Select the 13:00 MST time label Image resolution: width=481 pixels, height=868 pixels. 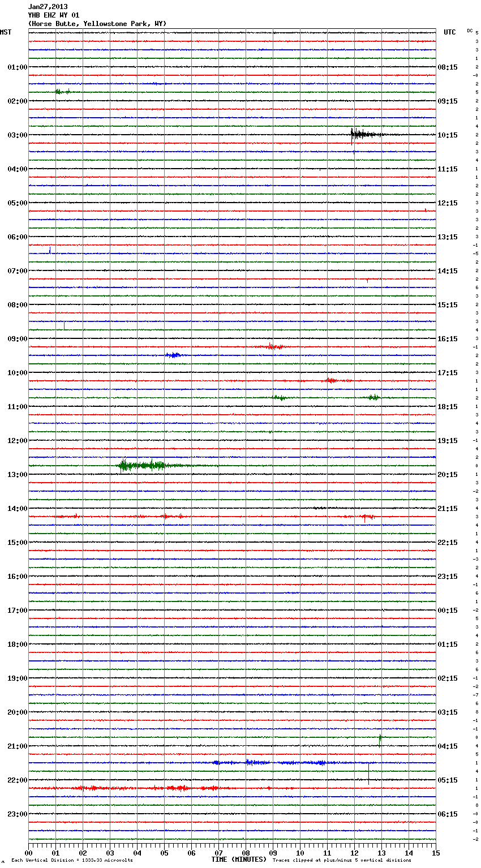point(18,475)
